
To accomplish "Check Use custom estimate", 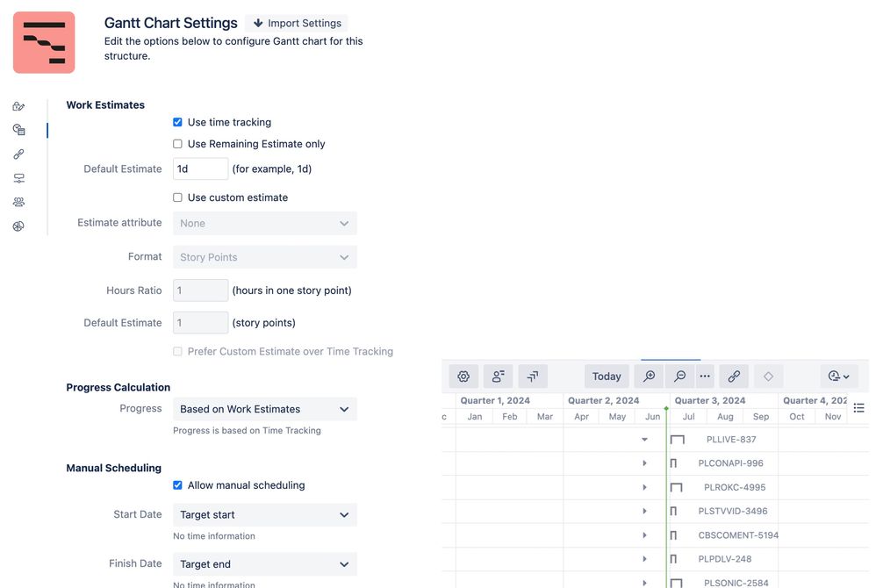I will point(177,197).
